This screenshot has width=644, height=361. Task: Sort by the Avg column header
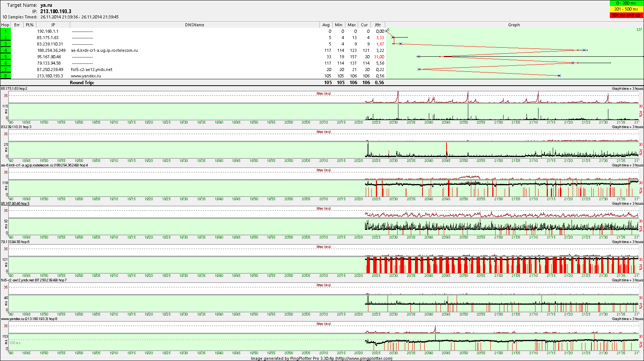click(326, 25)
